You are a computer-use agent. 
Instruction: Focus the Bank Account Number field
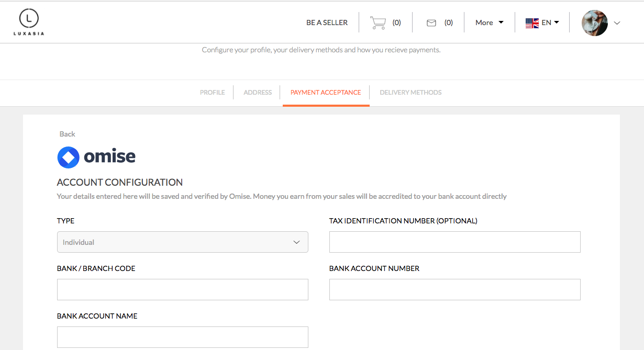454,290
